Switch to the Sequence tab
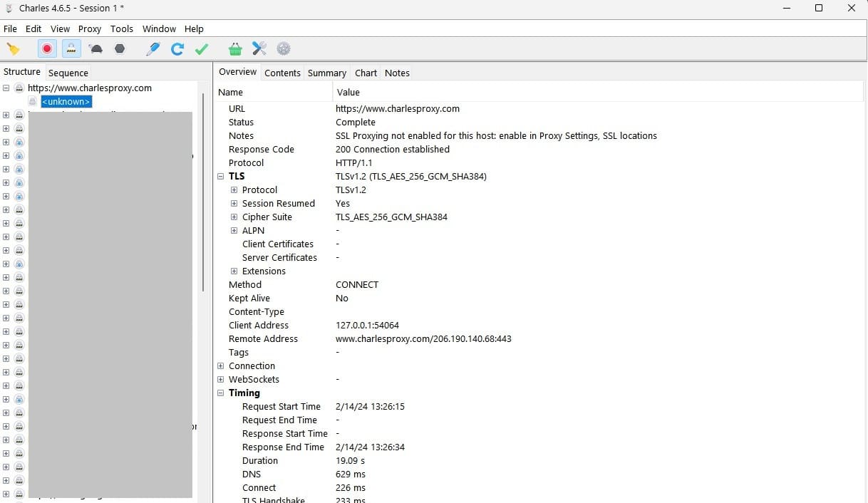 (x=68, y=73)
